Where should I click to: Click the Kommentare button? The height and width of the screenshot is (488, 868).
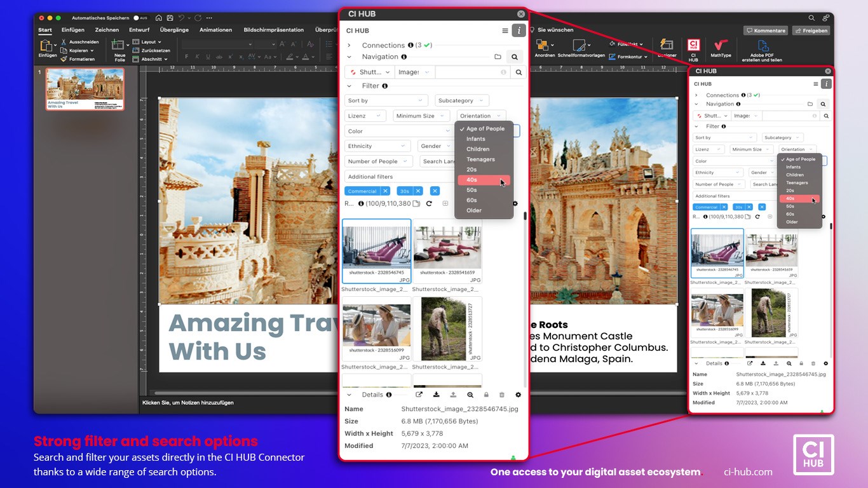click(x=766, y=30)
